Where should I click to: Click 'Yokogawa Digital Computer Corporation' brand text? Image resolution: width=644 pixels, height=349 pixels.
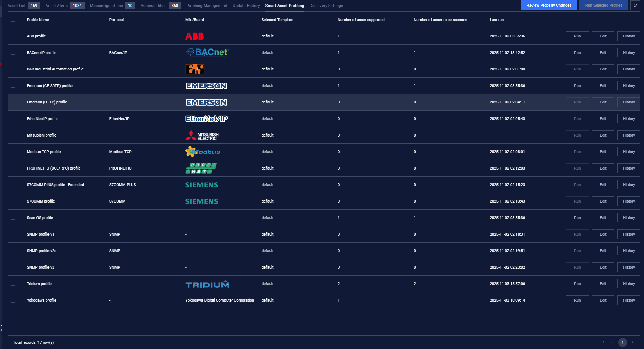point(220,300)
